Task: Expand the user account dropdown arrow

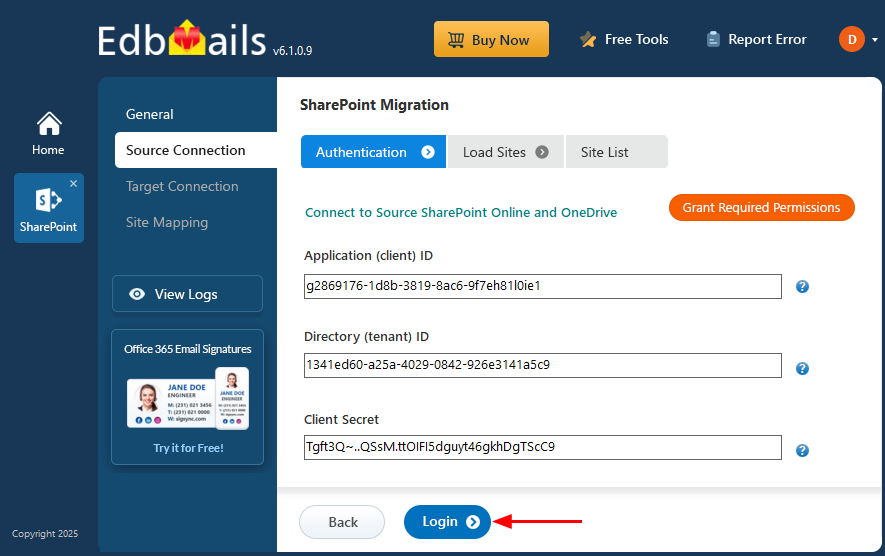Action: [x=875, y=40]
